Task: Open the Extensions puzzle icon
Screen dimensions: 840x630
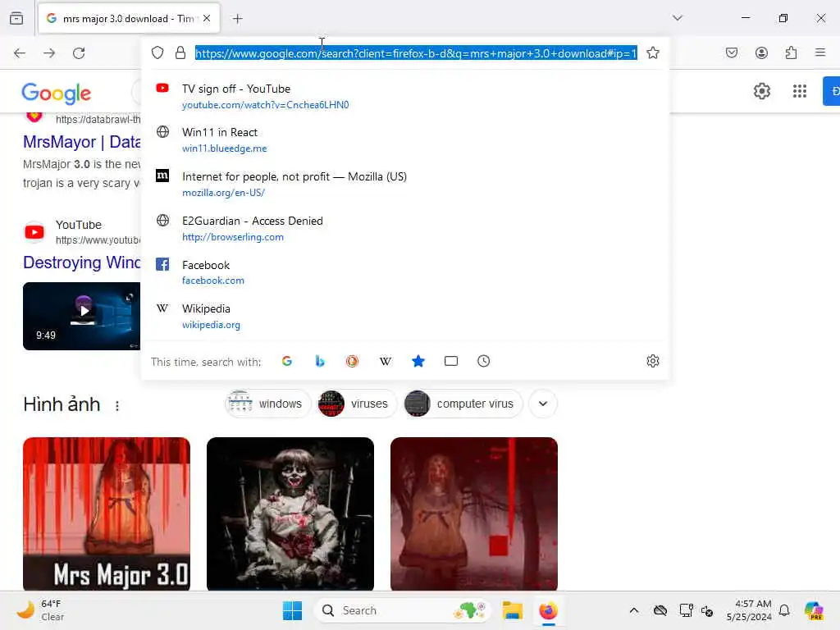Action: pyautogui.click(x=791, y=52)
